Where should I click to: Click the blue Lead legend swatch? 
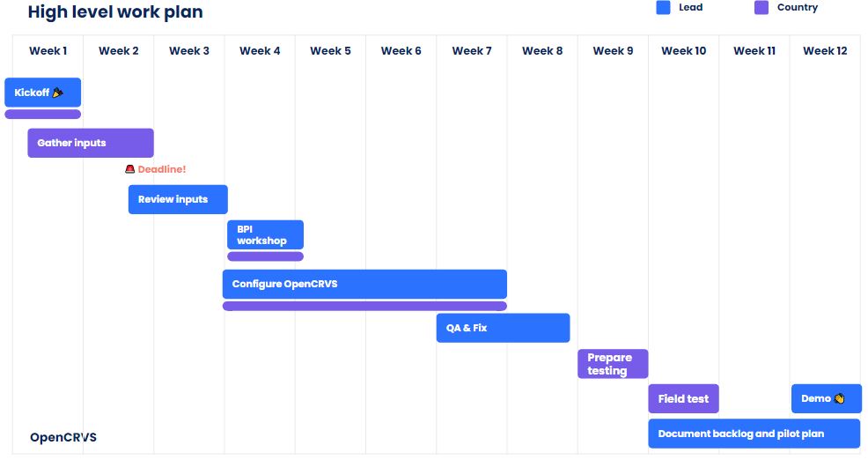click(x=664, y=8)
